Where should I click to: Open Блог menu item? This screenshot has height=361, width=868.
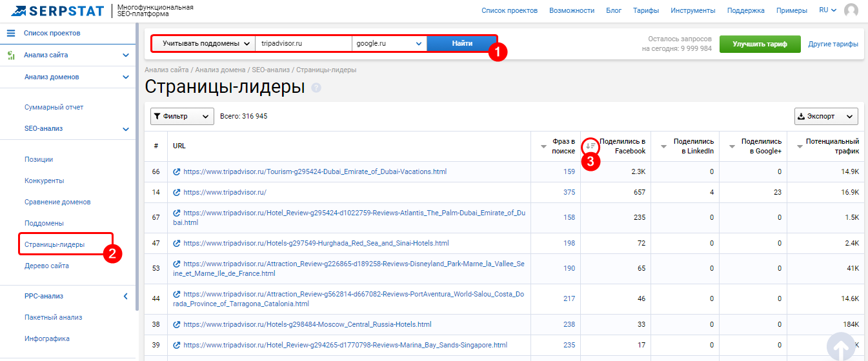(614, 10)
